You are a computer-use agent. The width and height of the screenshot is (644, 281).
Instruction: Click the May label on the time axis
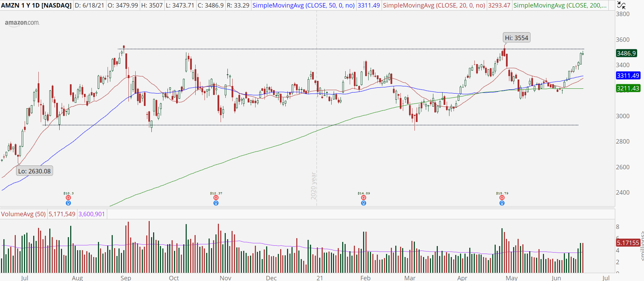(x=512, y=278)
